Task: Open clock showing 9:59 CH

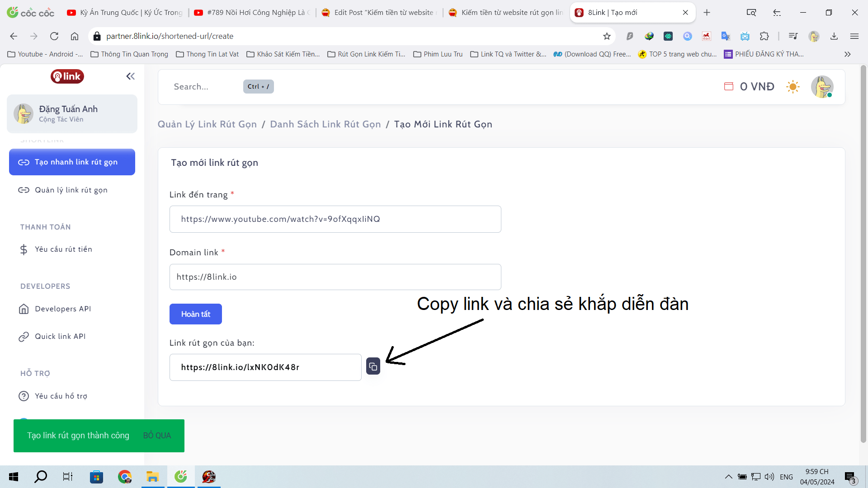Action: (817, 477)
